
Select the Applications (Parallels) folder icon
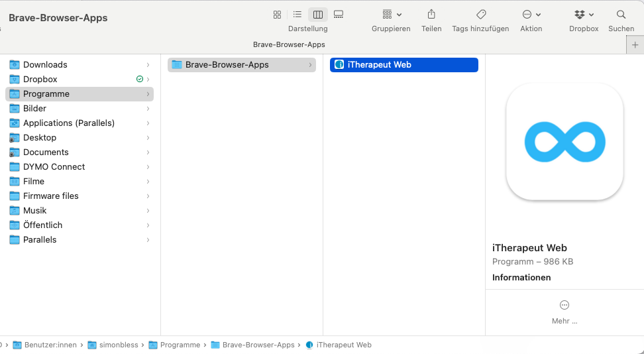[15, 123]
